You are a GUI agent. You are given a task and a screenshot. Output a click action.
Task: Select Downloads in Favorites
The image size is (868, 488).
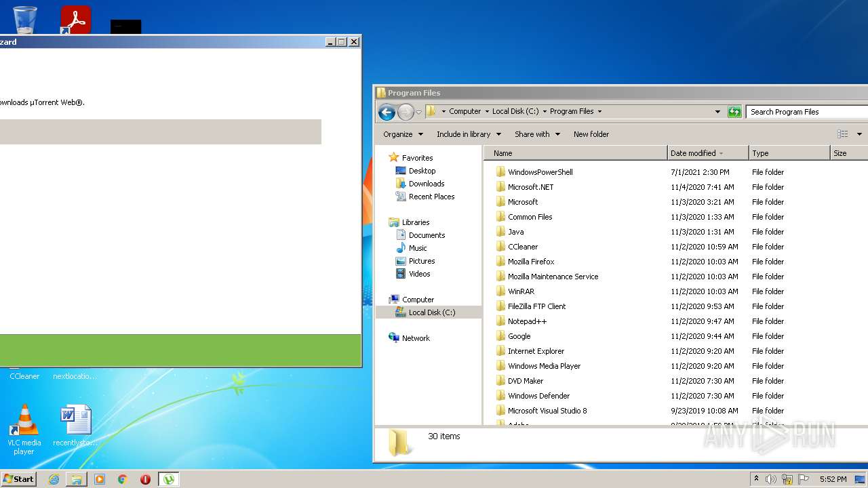427,184
